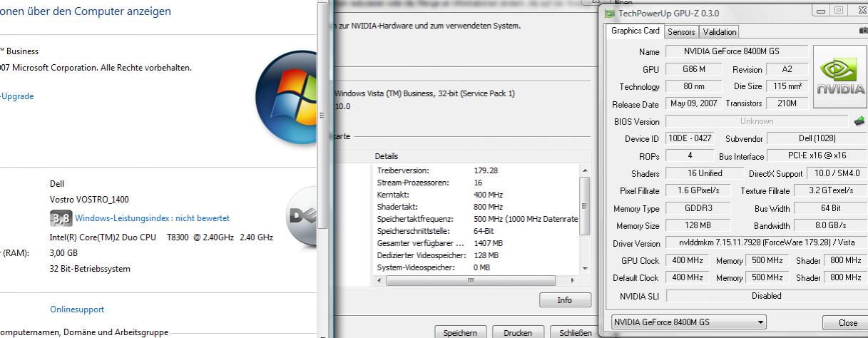Click the GPU-Z title bar app icon
Image resolution: width=868 pixels, height=338 pixels.
pos(610,13)
